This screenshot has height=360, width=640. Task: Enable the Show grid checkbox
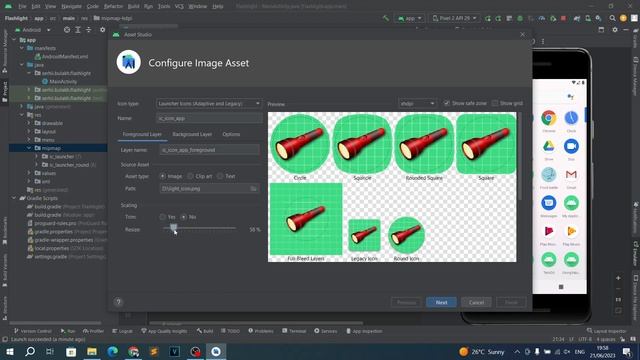tap(495, 103)
